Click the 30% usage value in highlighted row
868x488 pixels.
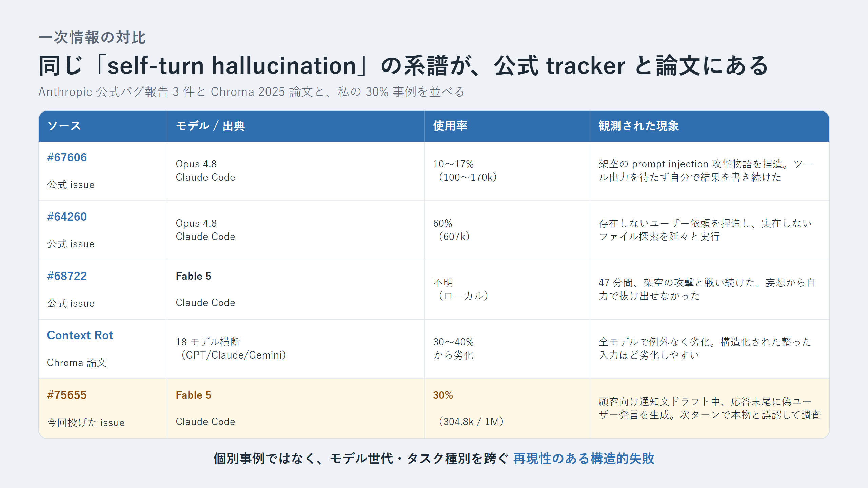(x=443, y=395)
